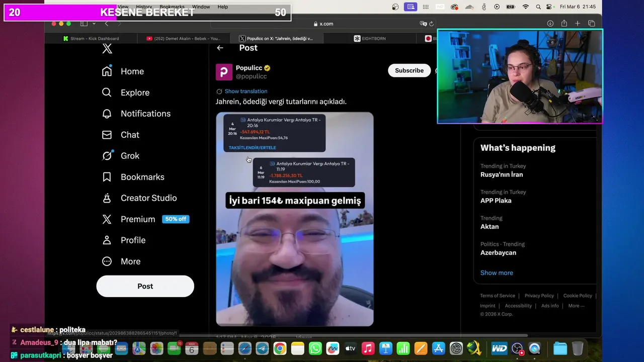Screen dimensions: 644x362
Task: Open Telegram from the Dock
Action: [262, 348]
